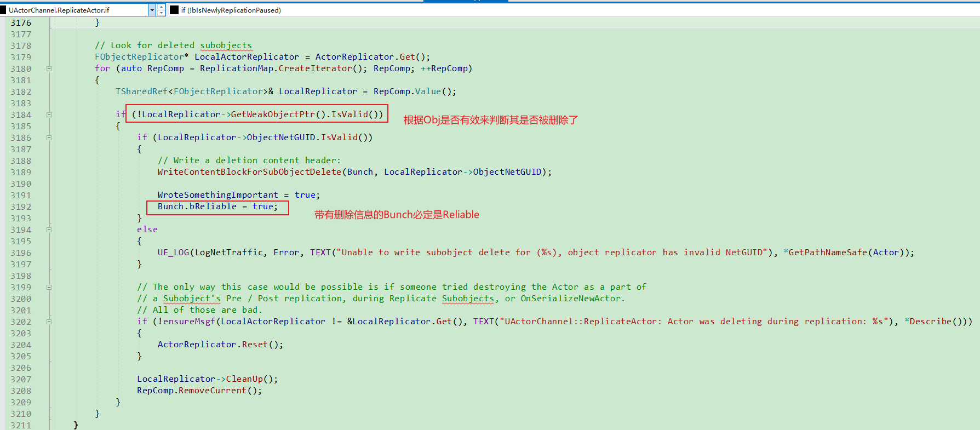Click RepComp.RemoveCurrent() on line 3208
Screen dimensions: 980x430
tap(197, 391)
